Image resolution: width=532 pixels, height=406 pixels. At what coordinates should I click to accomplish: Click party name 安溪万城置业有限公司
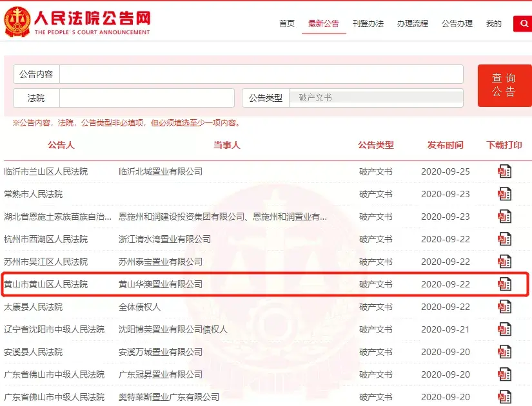point(161,352)
